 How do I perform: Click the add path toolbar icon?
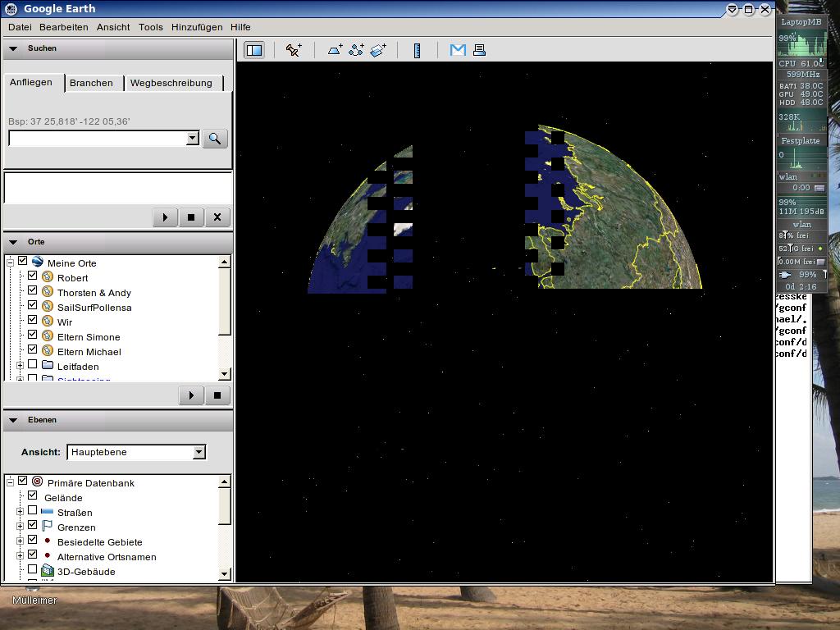[x=356, y=50]
